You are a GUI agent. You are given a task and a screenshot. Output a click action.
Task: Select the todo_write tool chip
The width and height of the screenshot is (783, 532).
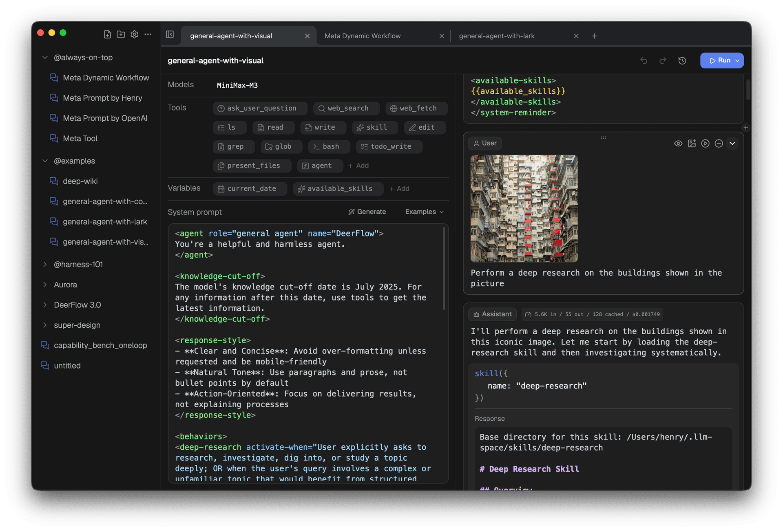[389, 147]
